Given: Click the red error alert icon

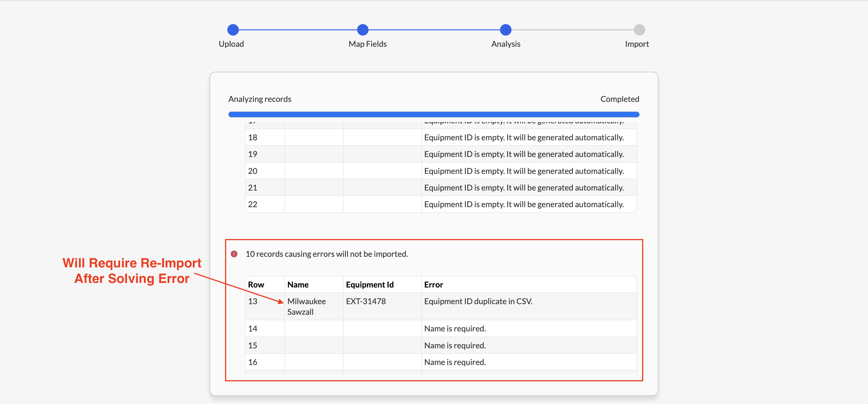Looking at the screenshot, I should click(234, 254).
